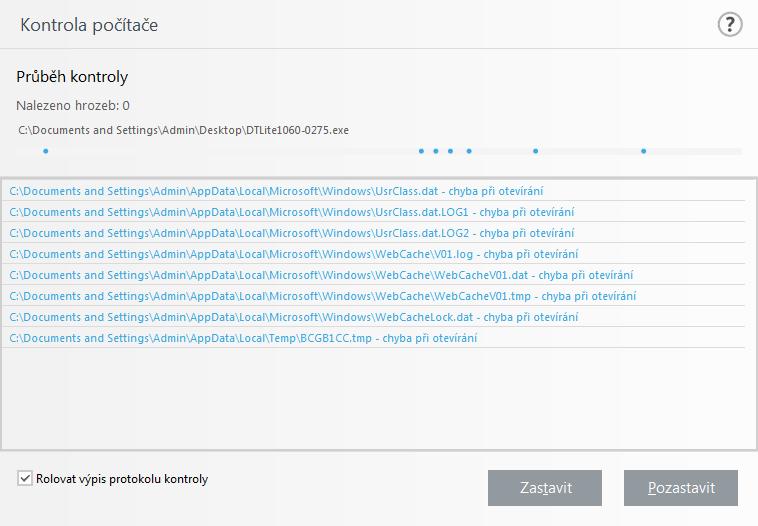Disable Rolovat výpis protokolu kontroly checkbox
Viewport: 758px width, 526px height.
pyautogui.click(x=25, y=478)
